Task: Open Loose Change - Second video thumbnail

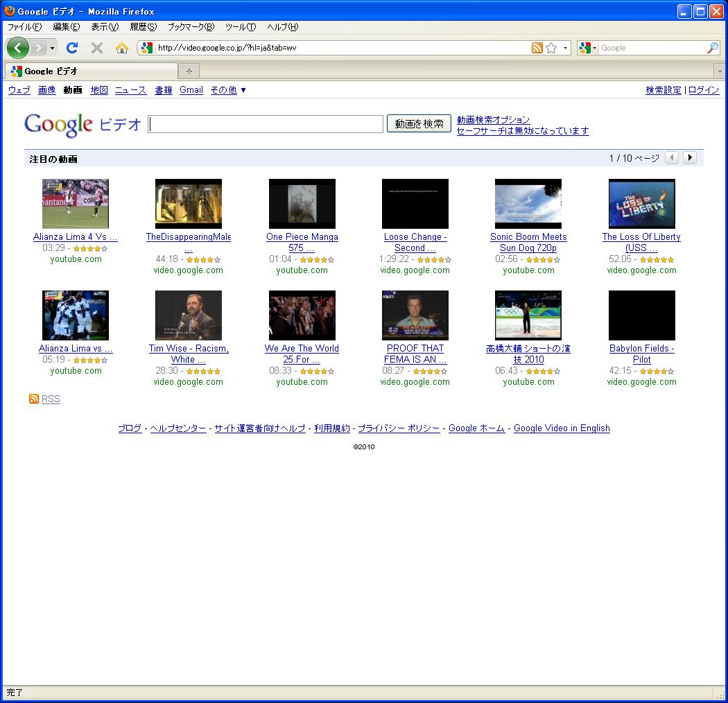Action: point(415,204)
